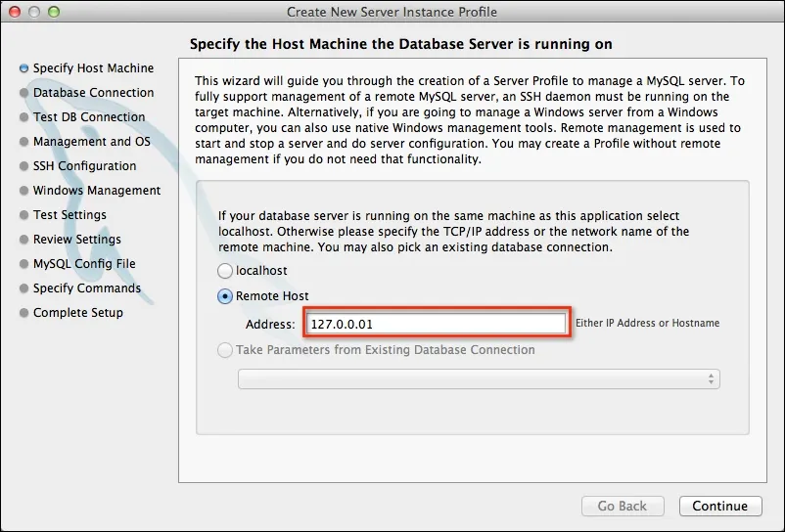Viewport: 785px width, 532px height.
Task: Select the localhost radio button
Action: point(225,271)
